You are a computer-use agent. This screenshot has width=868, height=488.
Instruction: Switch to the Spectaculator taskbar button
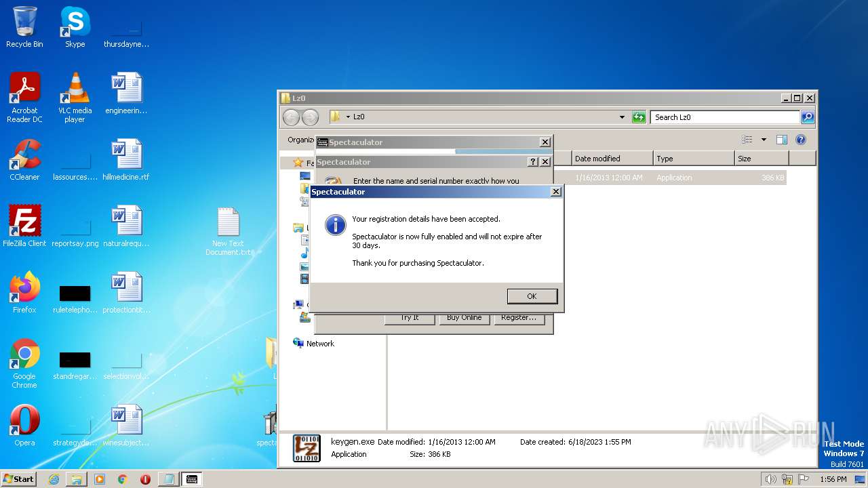click(x=192, y=479)
